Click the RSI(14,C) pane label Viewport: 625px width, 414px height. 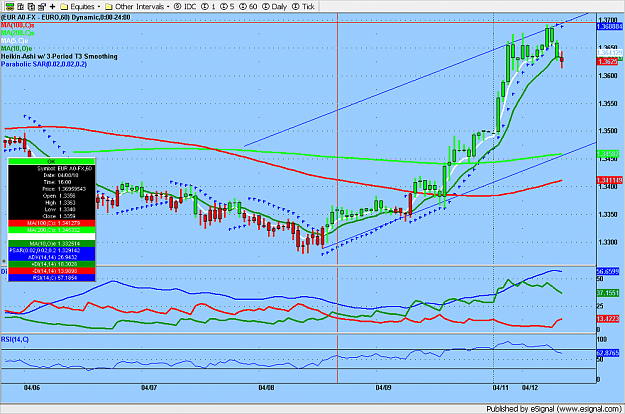pos(15,339)
